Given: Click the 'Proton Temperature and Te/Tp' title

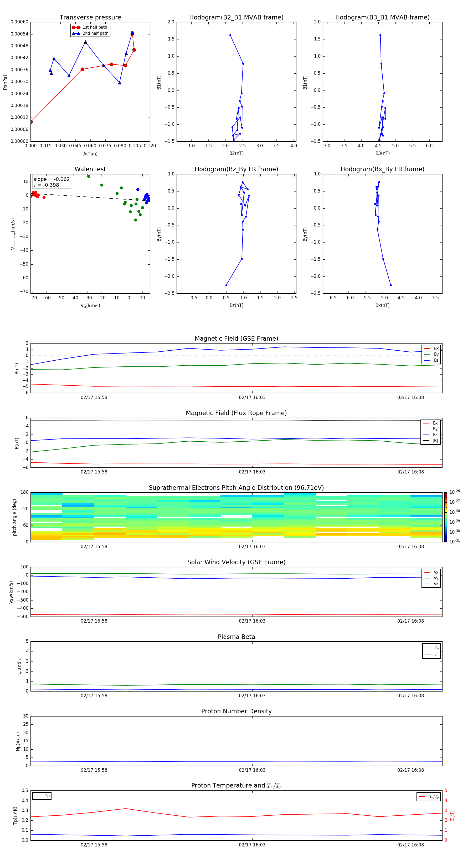Looking at the screenshot, I should [x=236, y=786].
